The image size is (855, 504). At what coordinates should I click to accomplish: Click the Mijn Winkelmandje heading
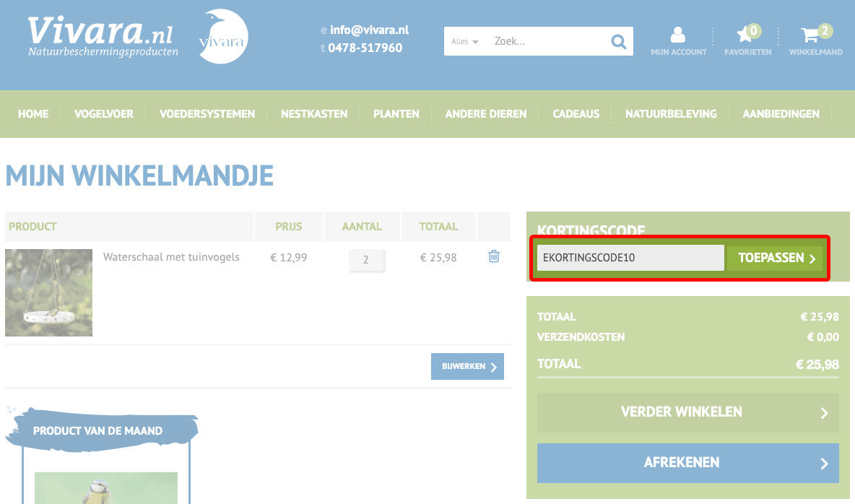pos(139,175)
